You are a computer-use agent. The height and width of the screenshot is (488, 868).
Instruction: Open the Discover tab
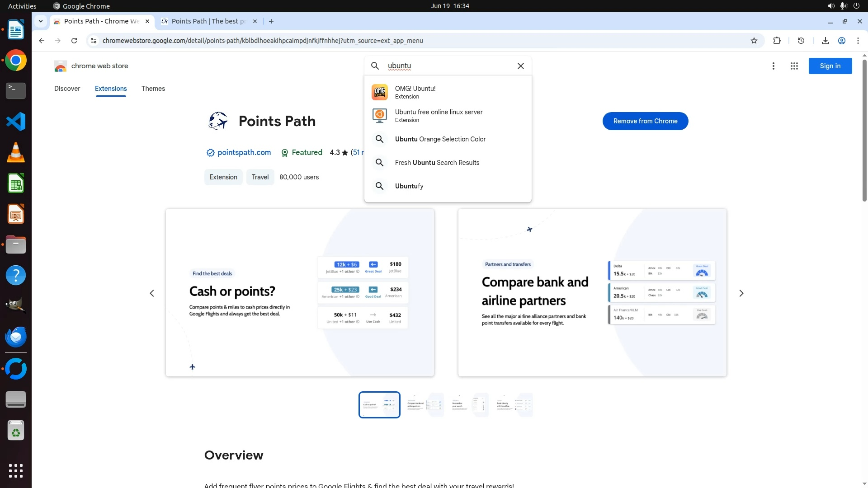click(x=67, y=89)
